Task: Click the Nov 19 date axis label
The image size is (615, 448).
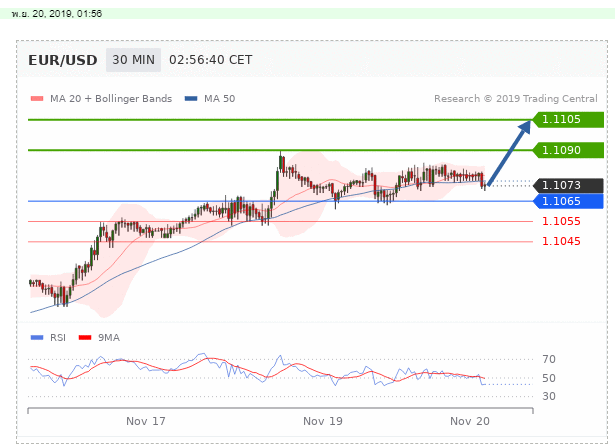Action: [323, 421]
